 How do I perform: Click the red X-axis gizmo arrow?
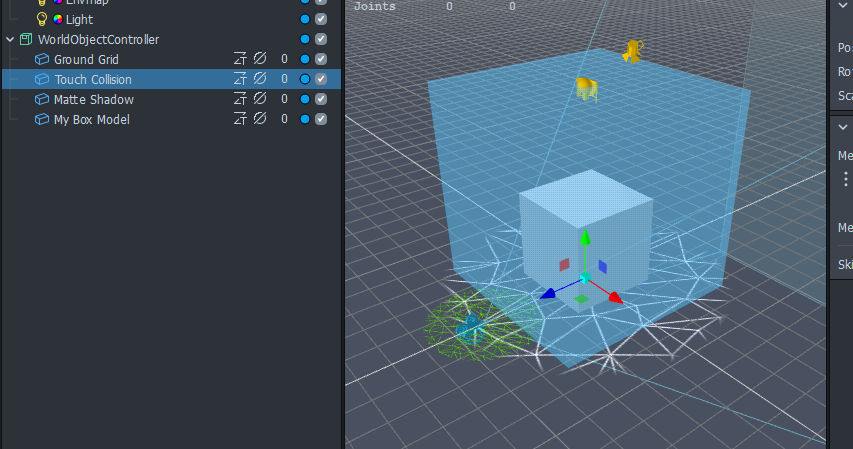point(615,297)
